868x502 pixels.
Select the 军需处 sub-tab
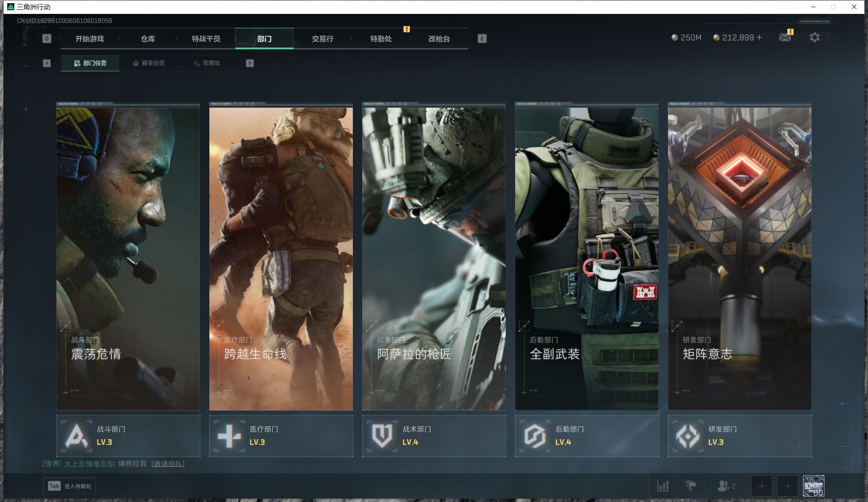[x=207, y=63]
